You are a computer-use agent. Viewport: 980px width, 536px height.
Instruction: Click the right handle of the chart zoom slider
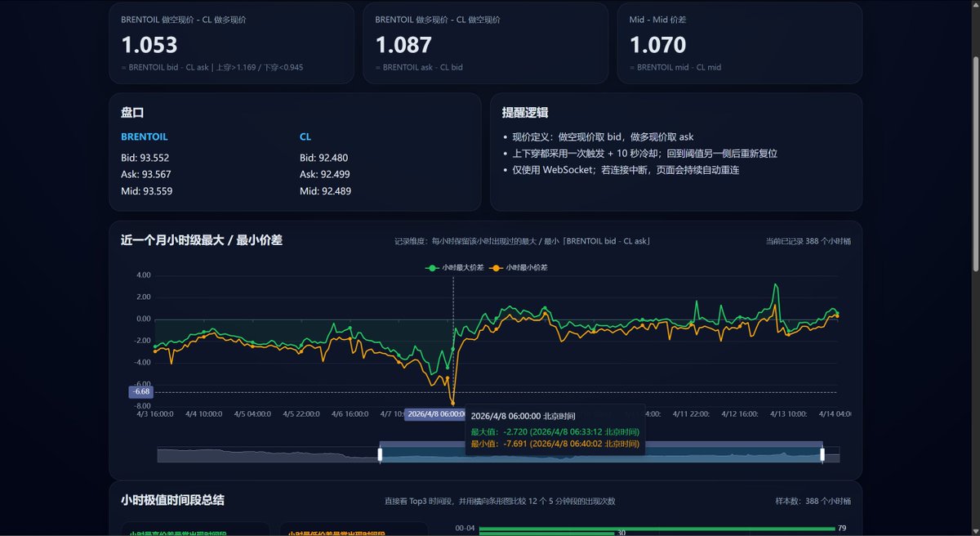pos(822,454)
